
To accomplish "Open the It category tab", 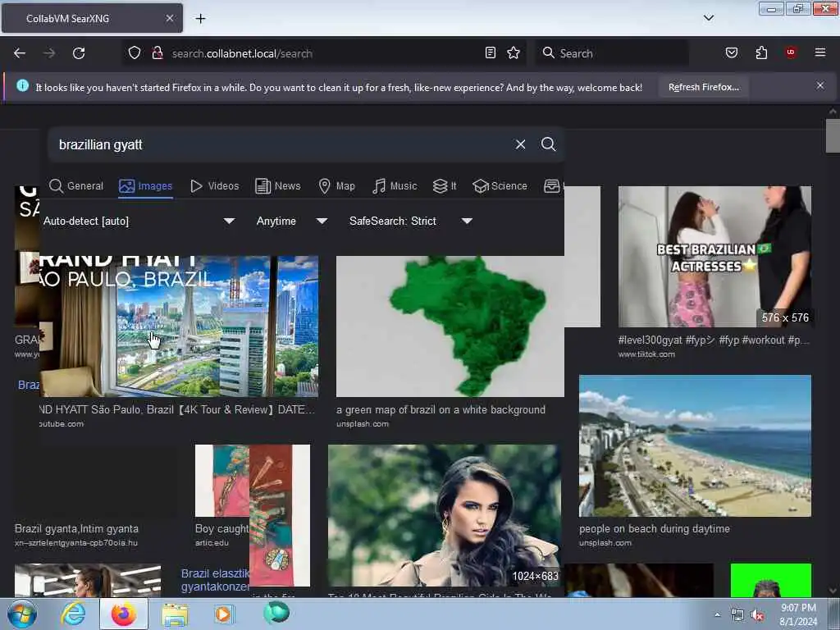I will (444, 186).
